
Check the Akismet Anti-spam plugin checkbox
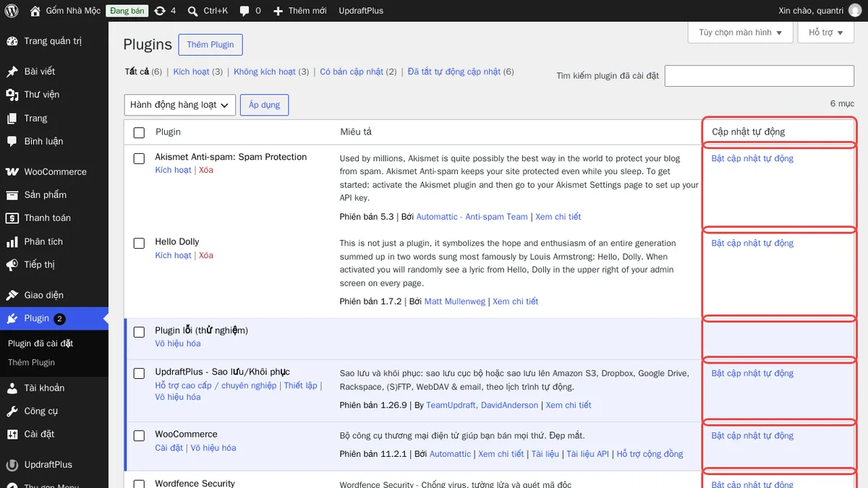pyautogui.click(x=139, y=158)
